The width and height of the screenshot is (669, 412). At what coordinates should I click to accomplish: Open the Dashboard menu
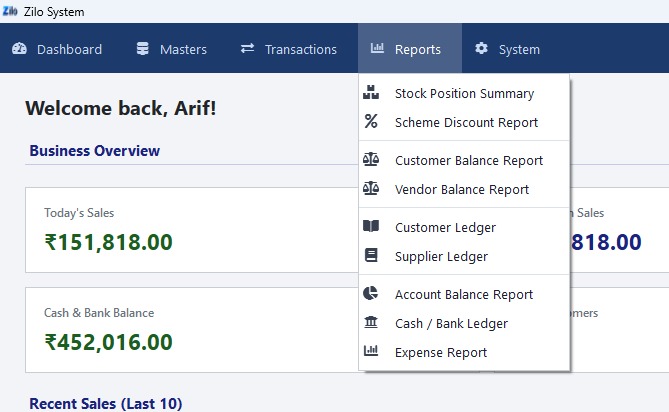(57, 49)
